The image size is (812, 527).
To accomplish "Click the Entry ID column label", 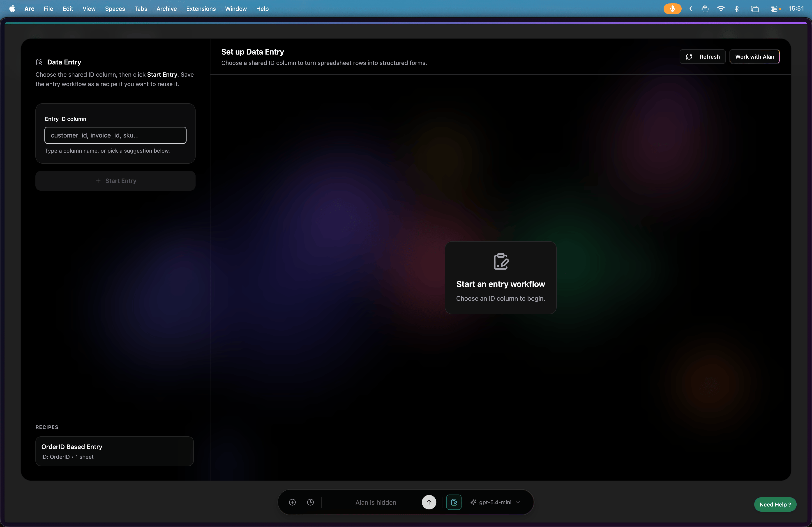I will tap(65, 119).
